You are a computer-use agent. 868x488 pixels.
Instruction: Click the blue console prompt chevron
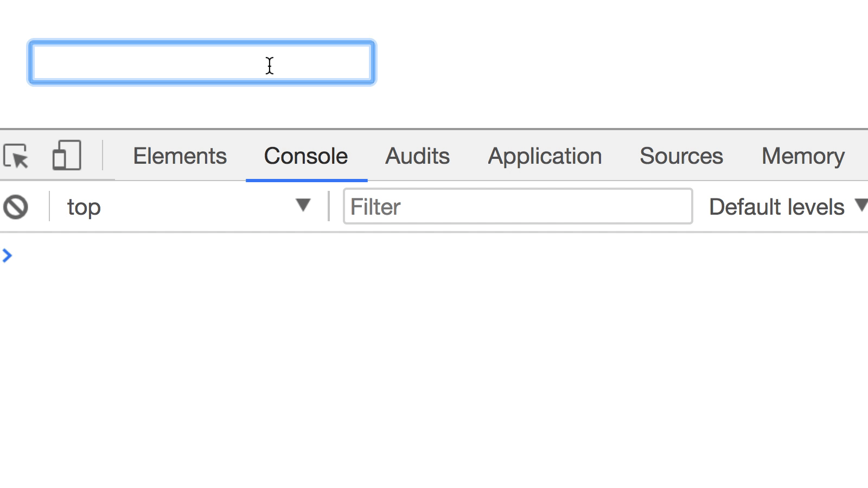click(x=8, y=255)
